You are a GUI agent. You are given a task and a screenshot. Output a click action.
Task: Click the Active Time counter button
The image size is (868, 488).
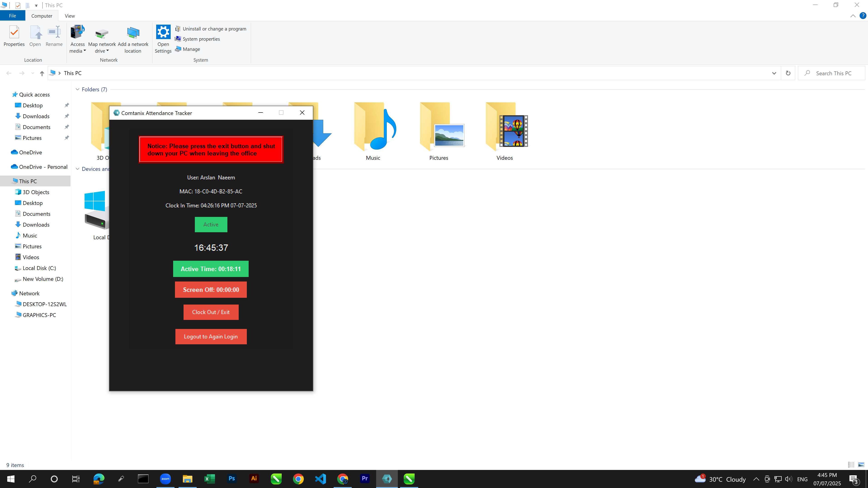(x=211, y=269)
